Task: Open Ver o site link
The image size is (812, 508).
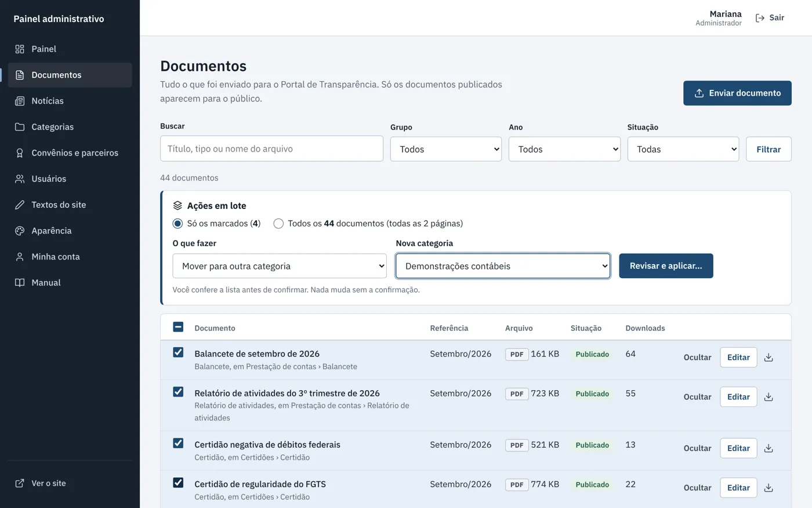Action: pyautogui.click(x=70, y=483)
